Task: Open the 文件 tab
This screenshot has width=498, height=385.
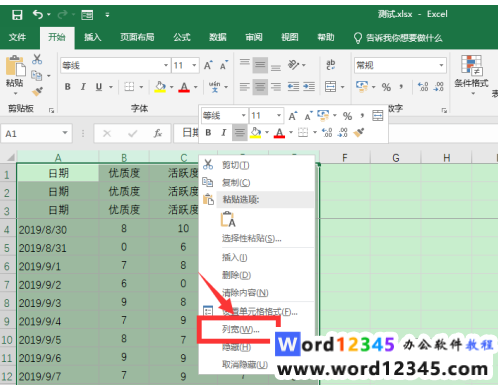Action: point(17,37)
